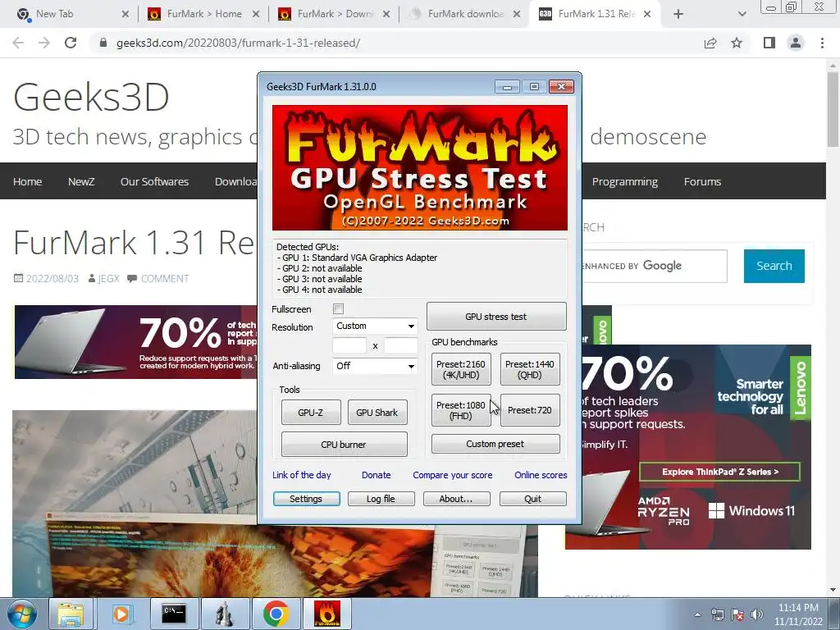Open the About dialog
Viewport: 840px width, 630px height.
pos(456,499)
